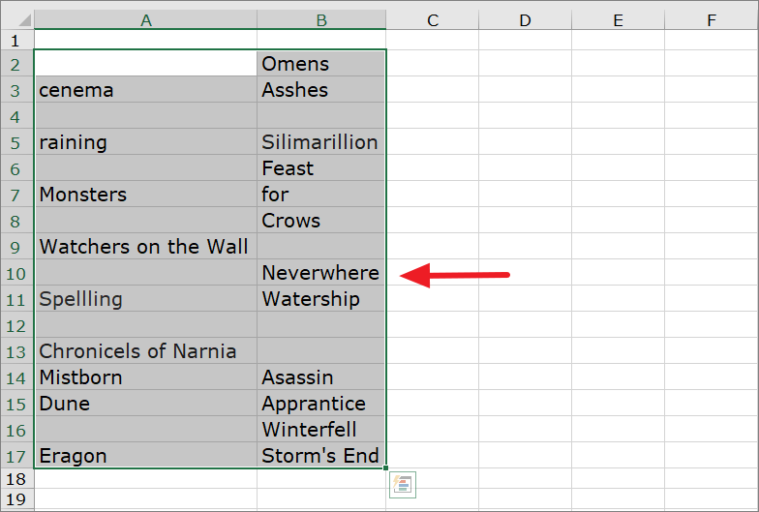Select the cell with Chronicels of Narnia
The image size is (759, 512).
click(x=146, y=351)
